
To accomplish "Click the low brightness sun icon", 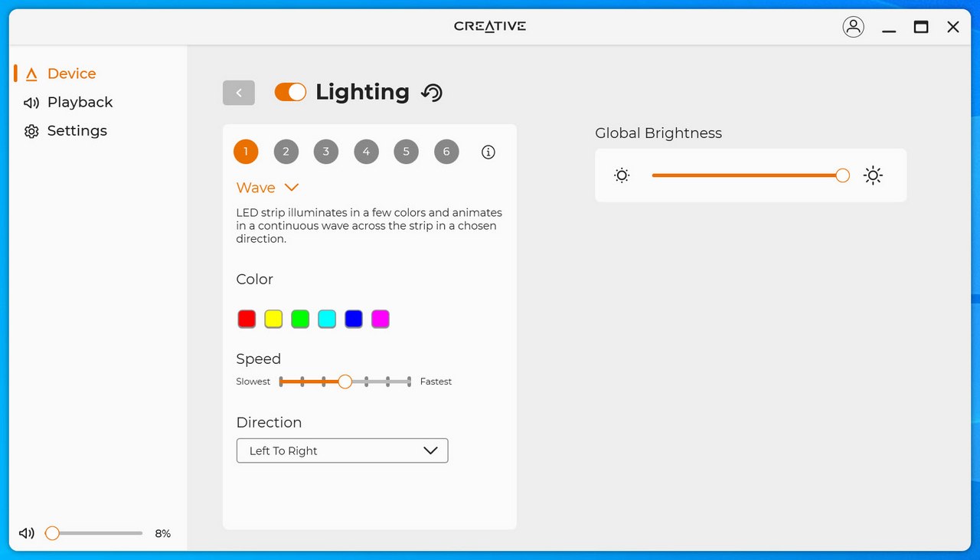I will coord(622,175).
